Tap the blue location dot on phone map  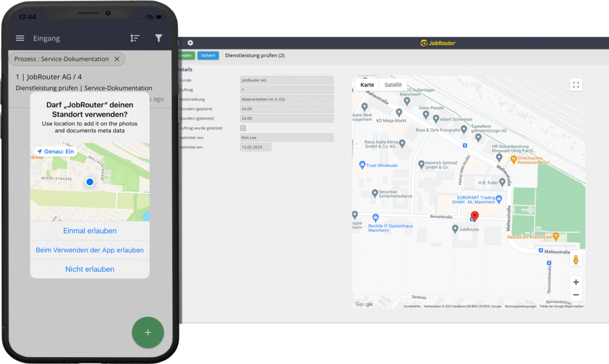[90, 181]
